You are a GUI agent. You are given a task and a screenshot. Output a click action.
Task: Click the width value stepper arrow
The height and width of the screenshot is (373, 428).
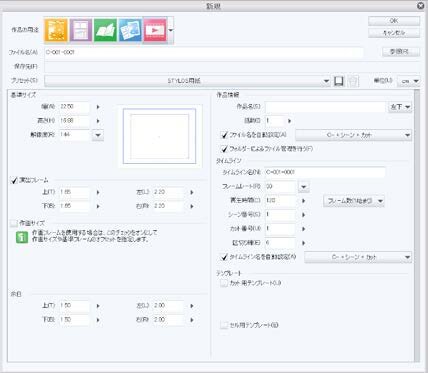[98, 107]
